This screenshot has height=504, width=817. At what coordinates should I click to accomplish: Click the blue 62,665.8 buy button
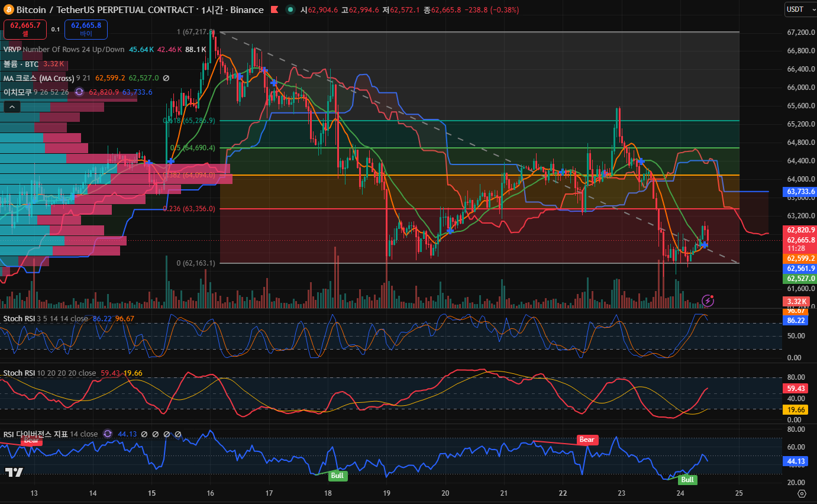86,29
